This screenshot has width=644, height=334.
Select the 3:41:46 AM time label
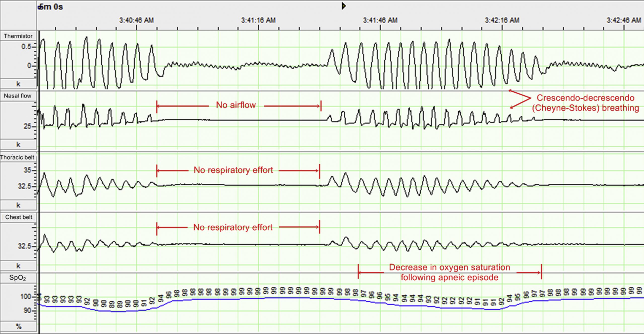[x=380, y=20]
